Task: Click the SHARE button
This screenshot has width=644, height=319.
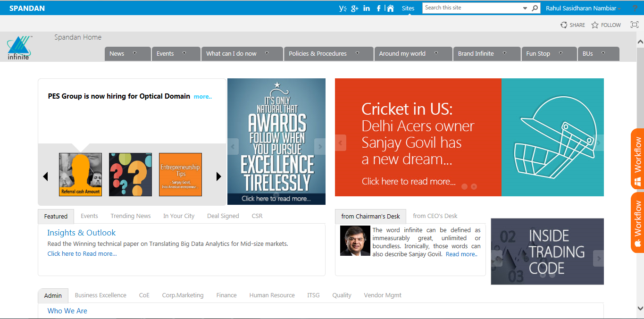Action: pyautogui.click(x=573, y=25)
